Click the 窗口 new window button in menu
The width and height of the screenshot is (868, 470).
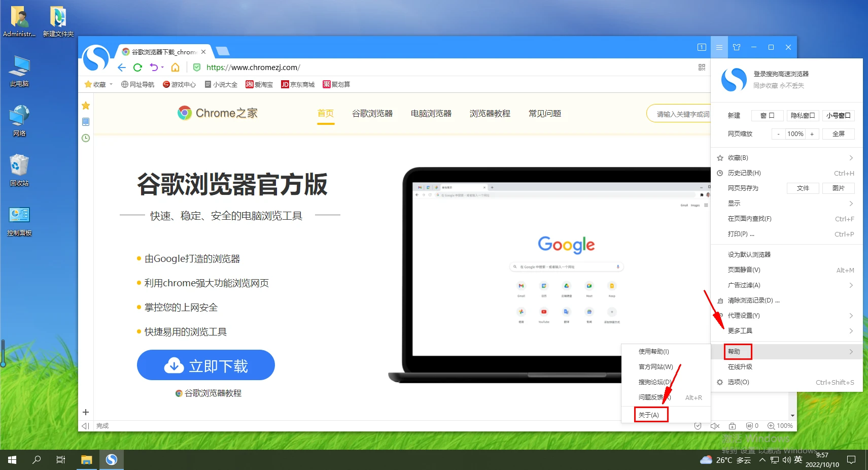767,115
